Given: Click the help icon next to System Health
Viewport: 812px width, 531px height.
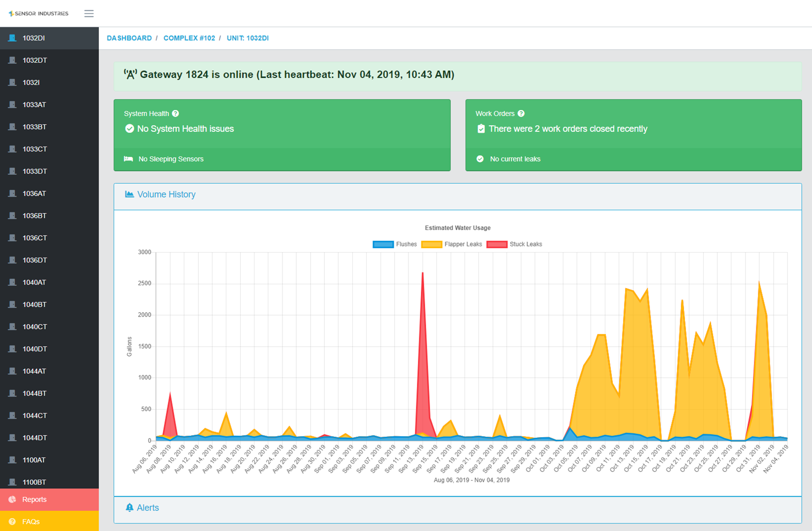Looking at the screenshot, I should click(176, 114).
